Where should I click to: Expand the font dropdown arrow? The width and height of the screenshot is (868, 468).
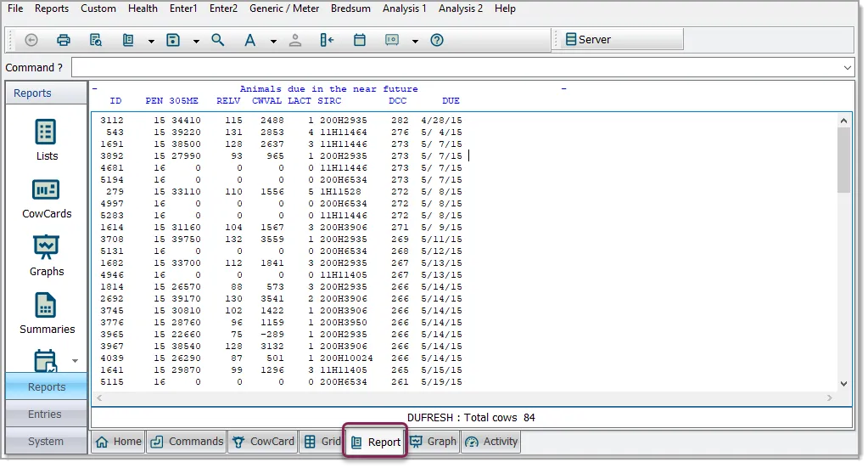coord(273,41)
